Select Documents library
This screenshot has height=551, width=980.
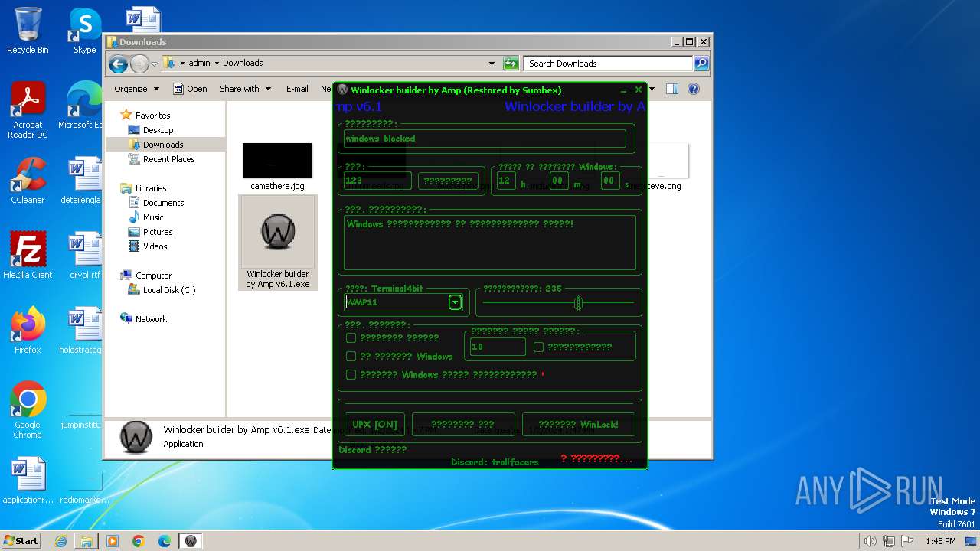click(163, 203)
